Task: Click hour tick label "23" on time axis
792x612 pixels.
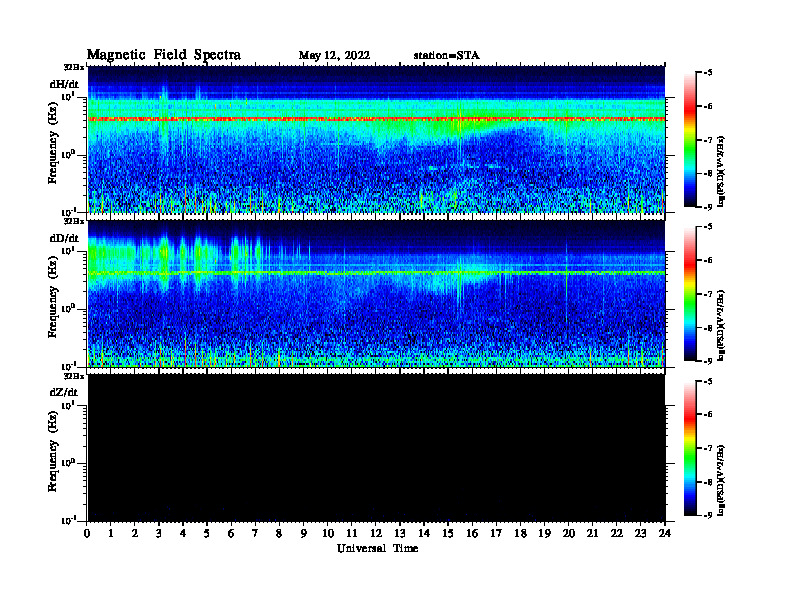Action: coord(640,534)
